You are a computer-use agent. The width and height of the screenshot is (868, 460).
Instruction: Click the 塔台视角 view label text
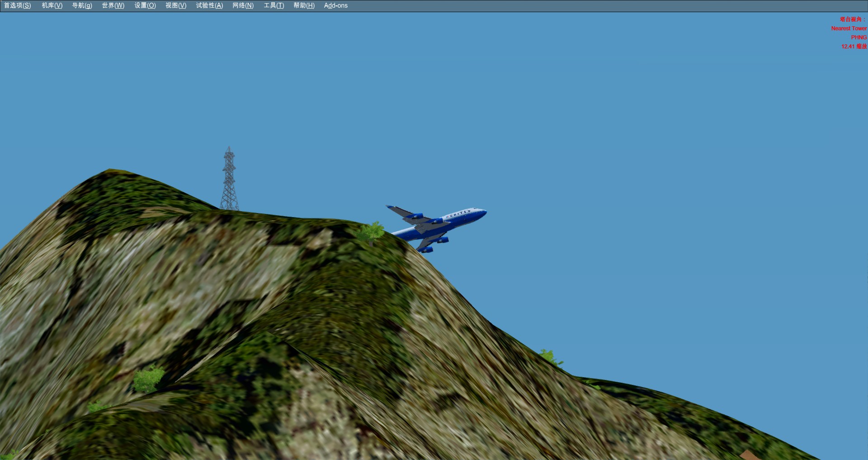click(x=853, y=19)
